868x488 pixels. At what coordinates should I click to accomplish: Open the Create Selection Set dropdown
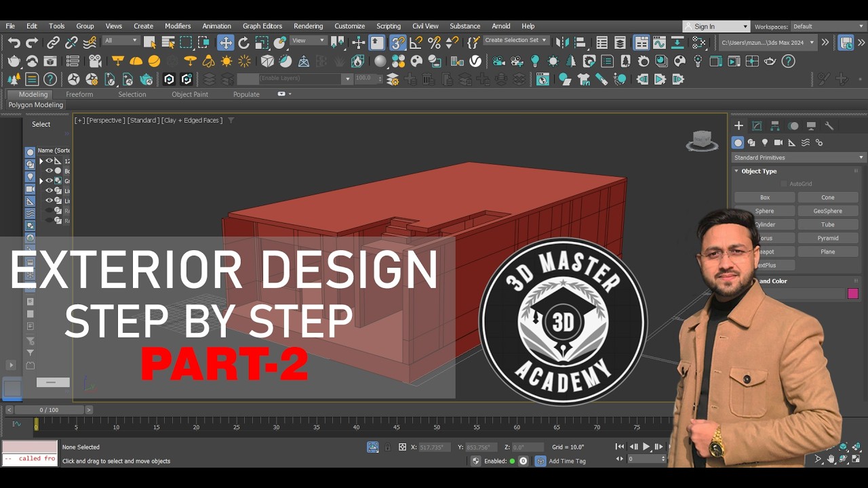[x=516, y=41]
